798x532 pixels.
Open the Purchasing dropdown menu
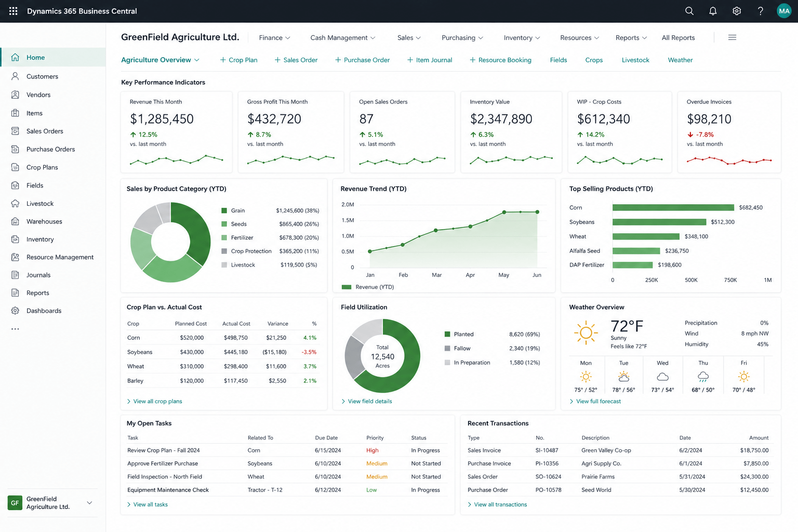[x=462, y=38]
